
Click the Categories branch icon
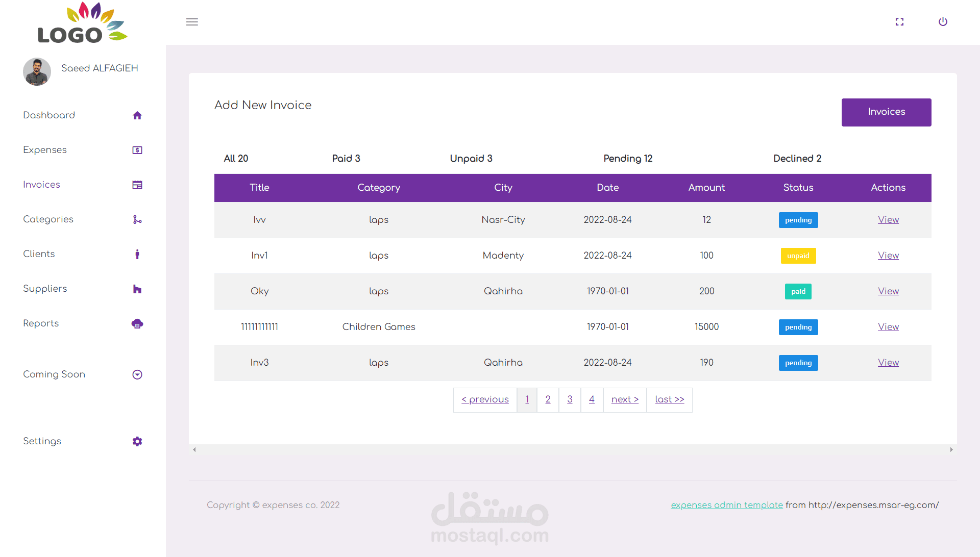tap(137, 220)
